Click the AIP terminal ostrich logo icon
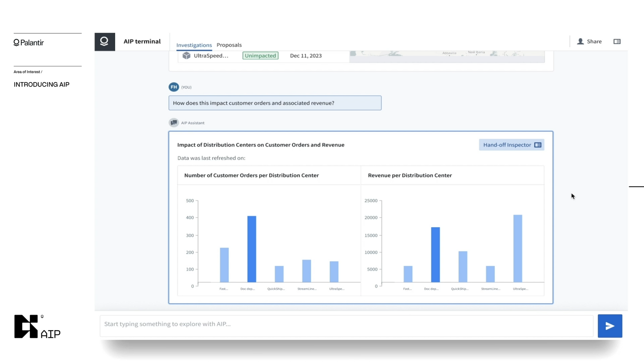 pos(105,41)
